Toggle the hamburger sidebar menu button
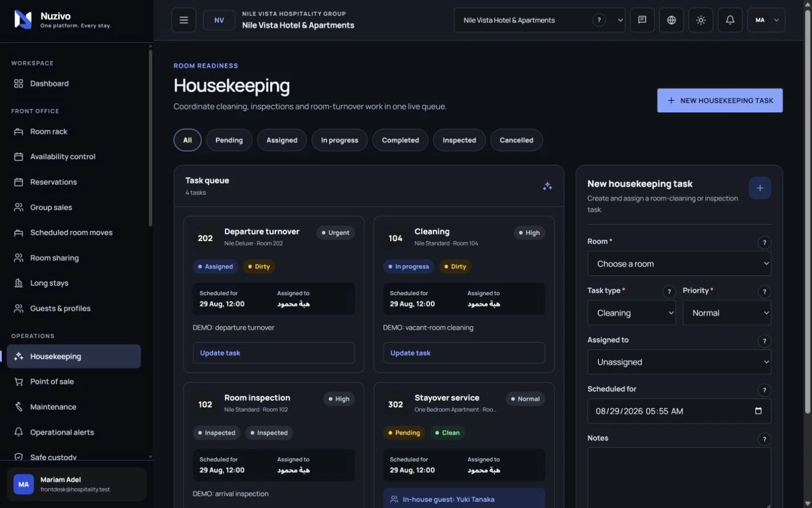 point(183,20)
